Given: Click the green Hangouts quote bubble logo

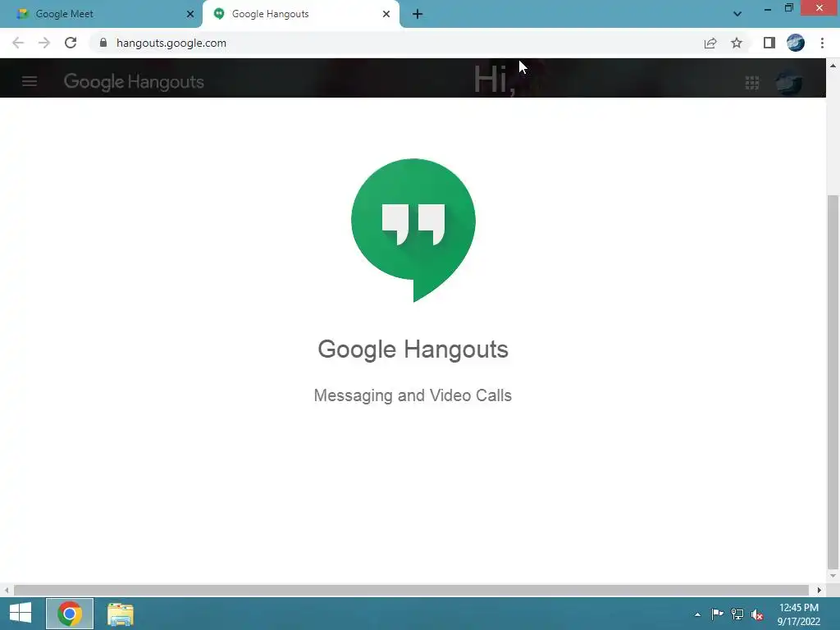Looking at the screenshot, I should point(413,231).
